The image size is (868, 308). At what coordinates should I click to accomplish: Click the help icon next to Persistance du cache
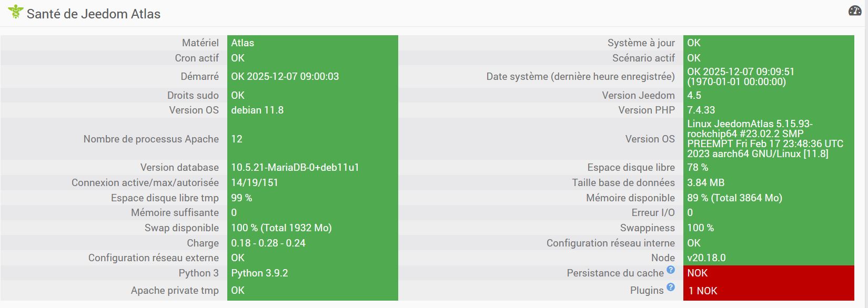pyautogui.click(x=671, y=270)
